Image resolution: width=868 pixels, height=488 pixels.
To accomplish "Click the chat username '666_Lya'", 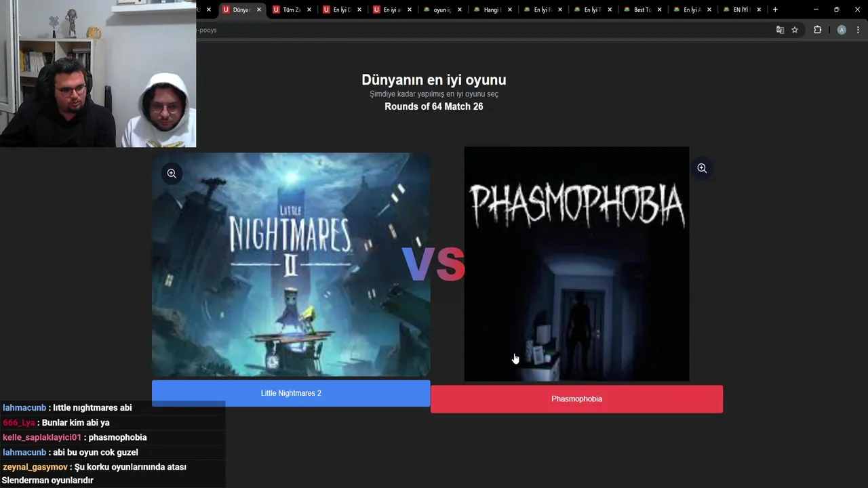I will [x=19, y=422].
